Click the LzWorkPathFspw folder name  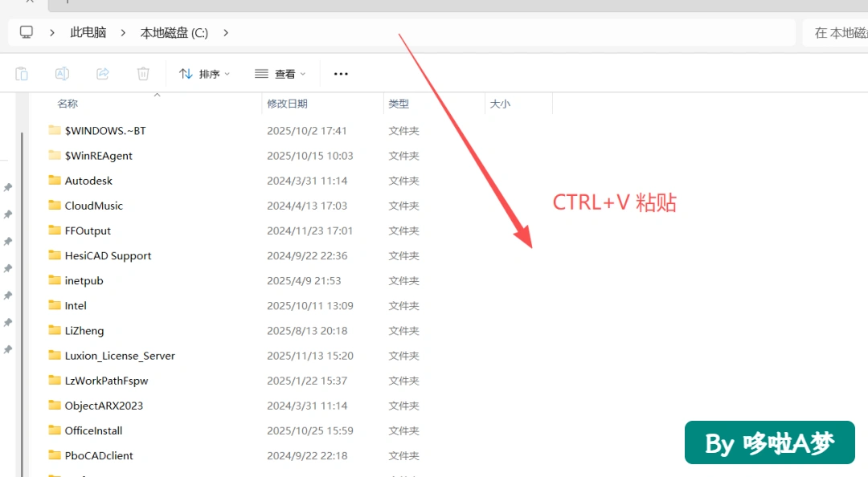tap(106, 381)
